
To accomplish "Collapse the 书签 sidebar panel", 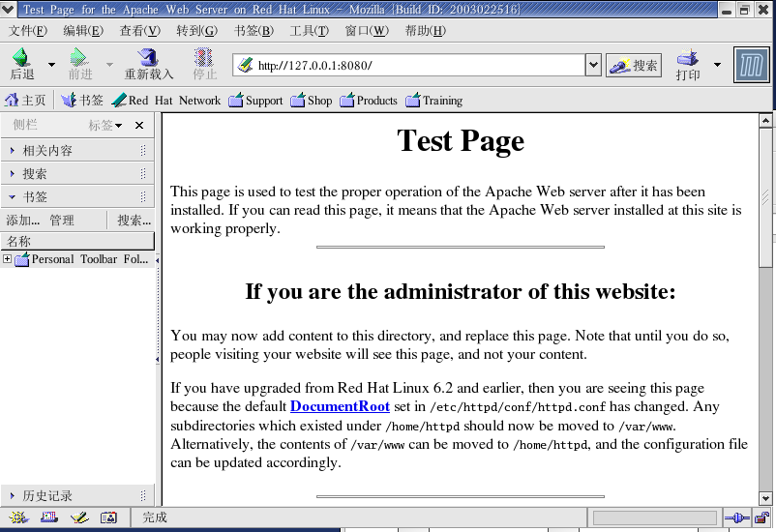I will (x=77, y=197).
